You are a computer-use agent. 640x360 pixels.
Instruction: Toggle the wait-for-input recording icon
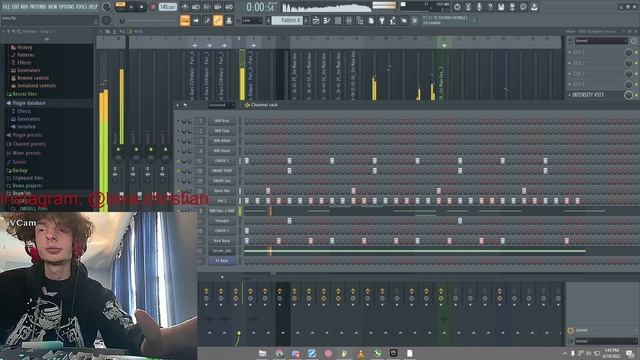pyautogui.click(x=196, y=7)
